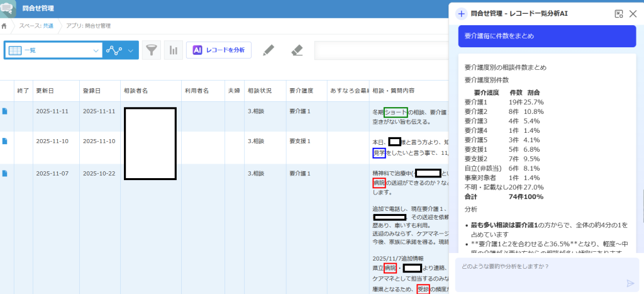
Task: Close the レコード一覧分析AI panel
Action: (x=633, y=13)
